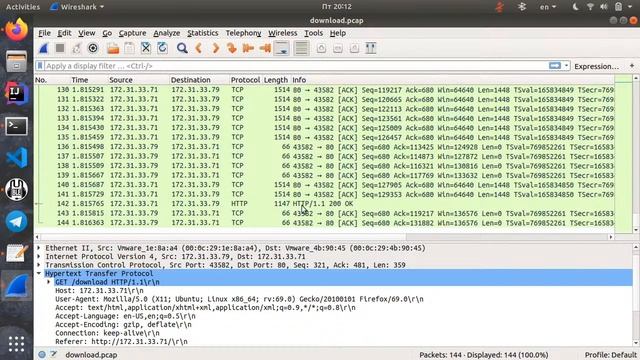
Task: Go to specified packet arrow icon
Action: tap(232, 48)
